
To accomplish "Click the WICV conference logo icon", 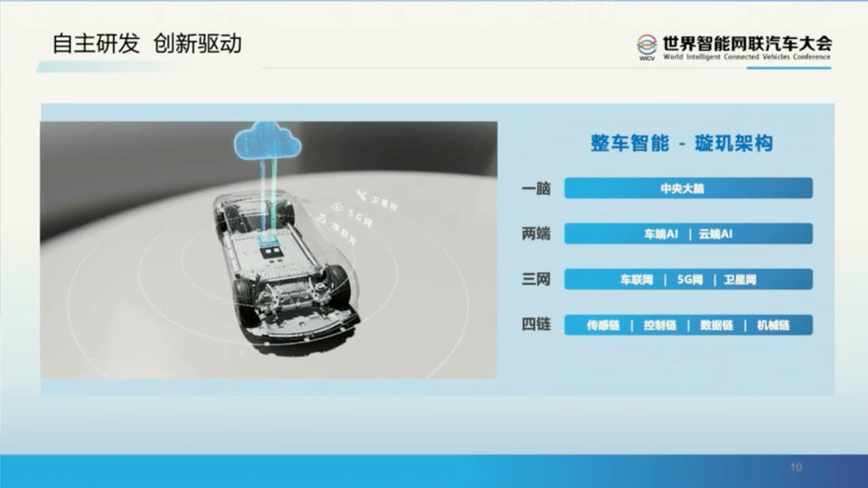I will pyautogui.click(x=646, y=46).
